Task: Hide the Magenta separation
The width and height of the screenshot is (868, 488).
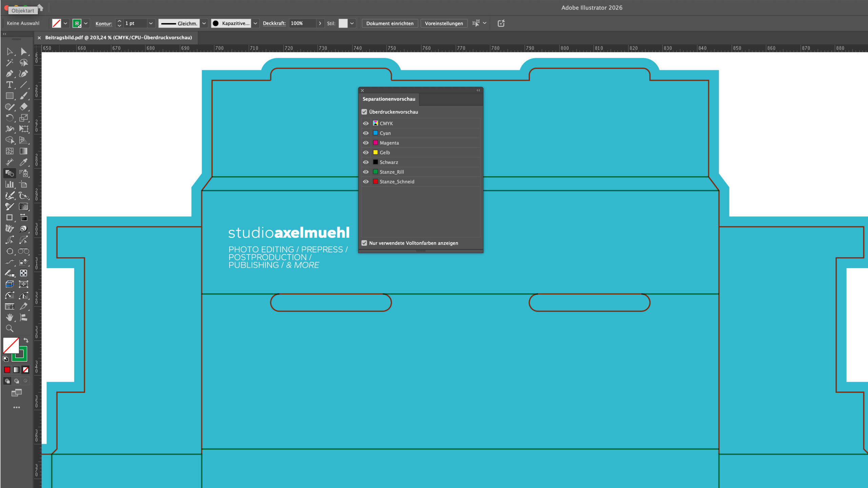Action: pos(366,143)
